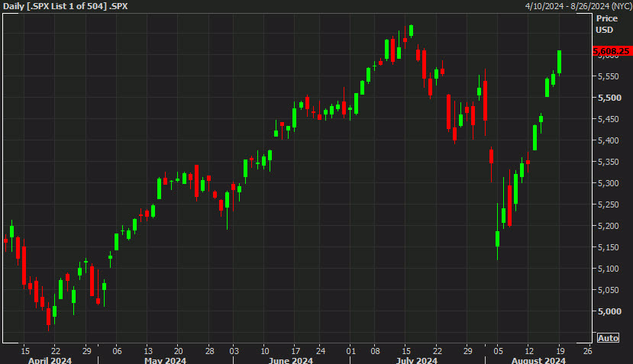Image resolution: width=633 pixels, height=364 pixels.
Task: Select the red 5,608.25 last price tag
Action: [612, 51]
